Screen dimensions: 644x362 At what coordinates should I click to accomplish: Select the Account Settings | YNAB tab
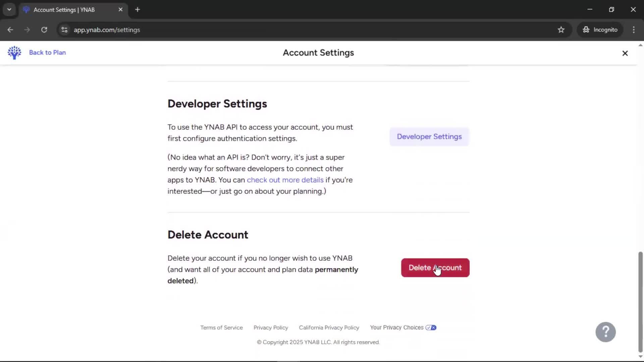tap(73, 10)
